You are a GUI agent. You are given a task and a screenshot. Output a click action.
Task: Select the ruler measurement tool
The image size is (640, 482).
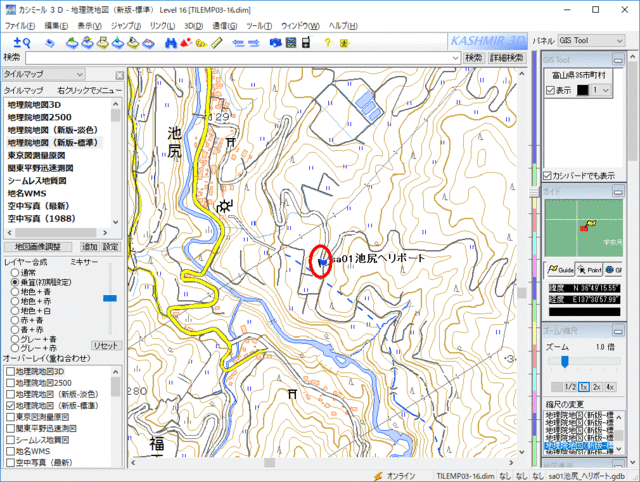[x=213, y=42]
